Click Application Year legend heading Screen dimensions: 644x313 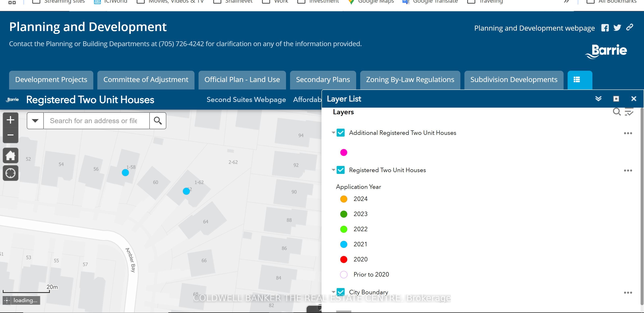click(358, 187)
